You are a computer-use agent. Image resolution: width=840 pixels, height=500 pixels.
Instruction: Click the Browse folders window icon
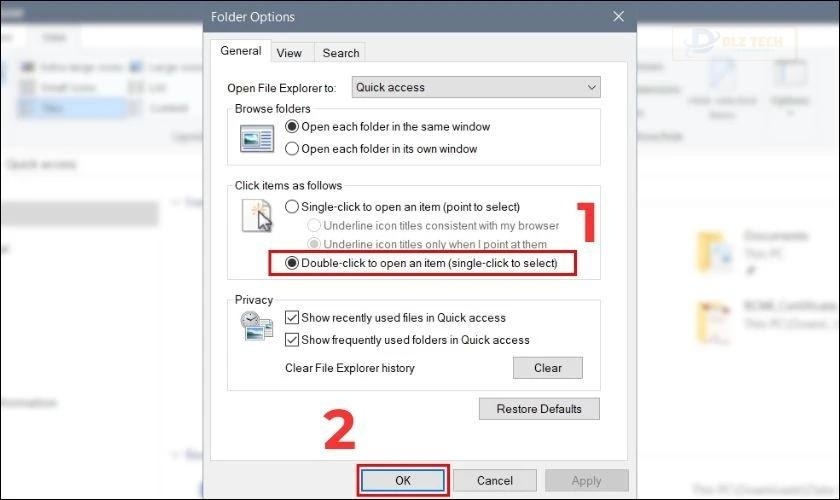(257, 138)
